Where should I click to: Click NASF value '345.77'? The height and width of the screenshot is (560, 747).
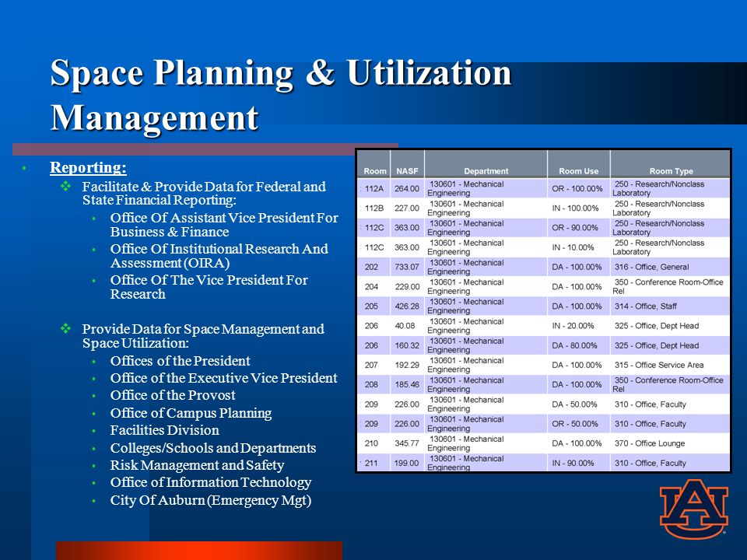click(x=407, y=443)
